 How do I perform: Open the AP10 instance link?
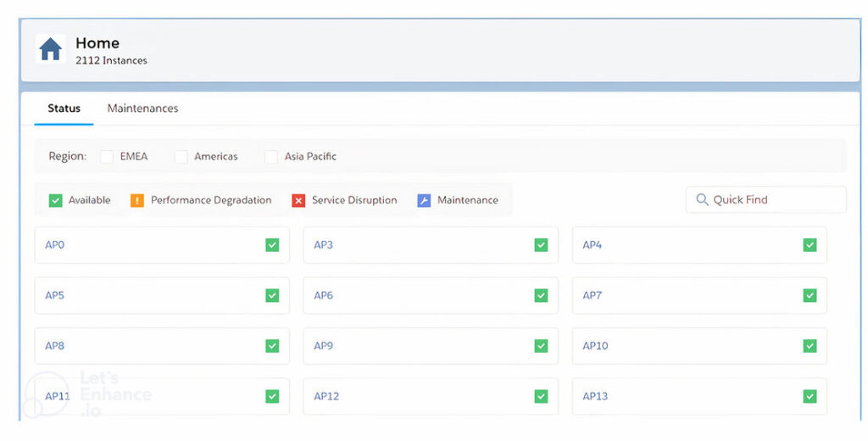(595, 346)
